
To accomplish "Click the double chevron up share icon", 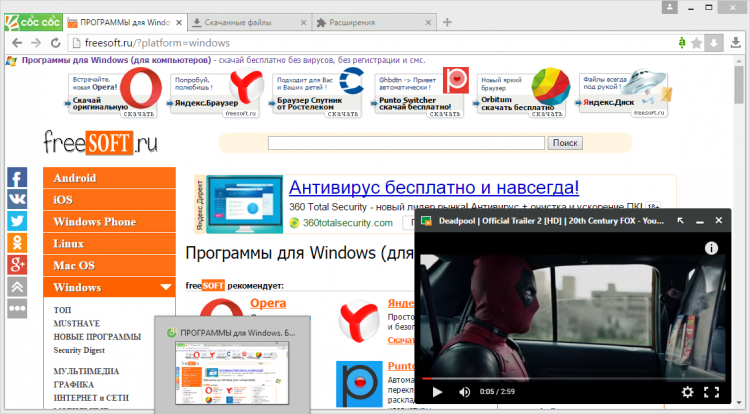I will click(17, 287).
